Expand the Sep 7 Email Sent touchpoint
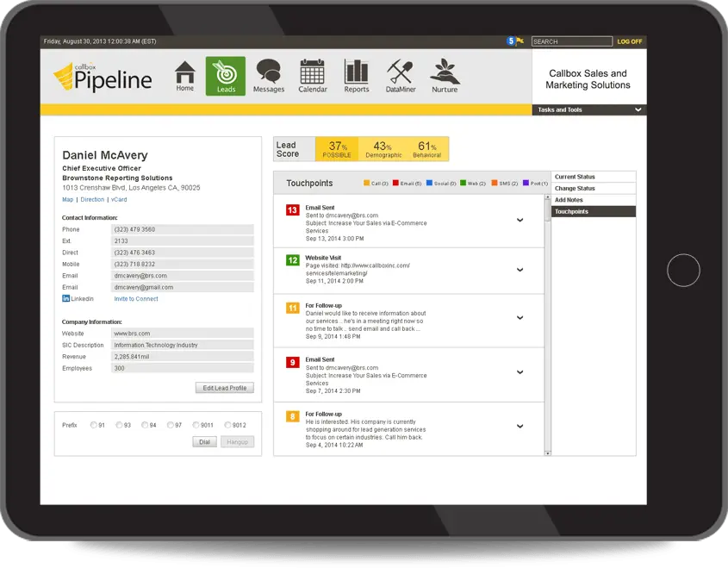 coord(520,372)
